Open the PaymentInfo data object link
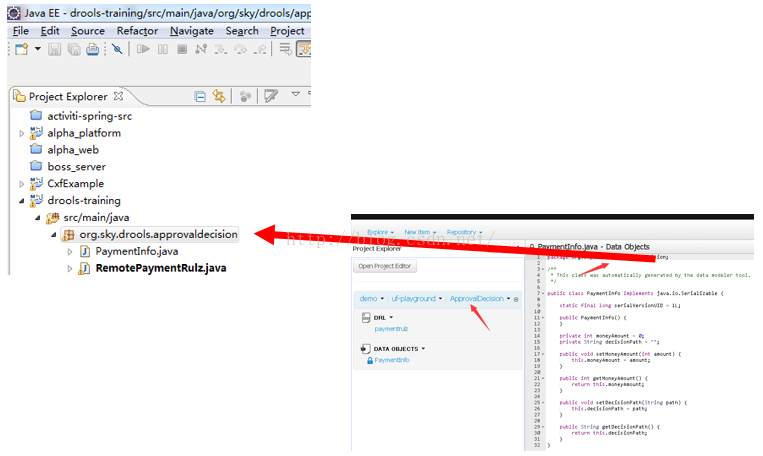 pyautogui.click(x=392, y=360)
